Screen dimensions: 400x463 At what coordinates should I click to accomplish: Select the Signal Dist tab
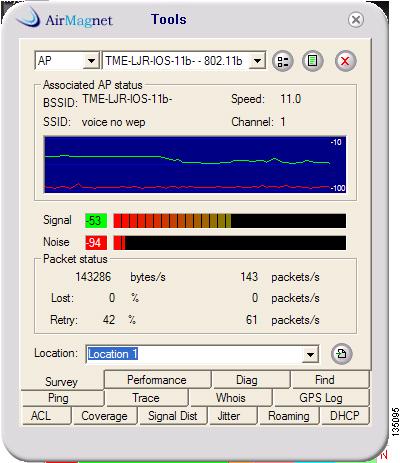tap(173, 416)
